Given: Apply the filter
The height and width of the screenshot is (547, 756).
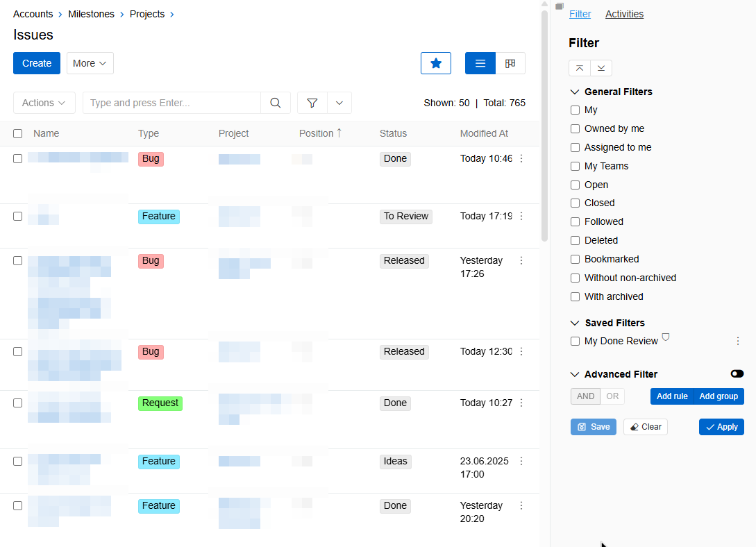Looking at the screenshot, I should tap(722, 427).
